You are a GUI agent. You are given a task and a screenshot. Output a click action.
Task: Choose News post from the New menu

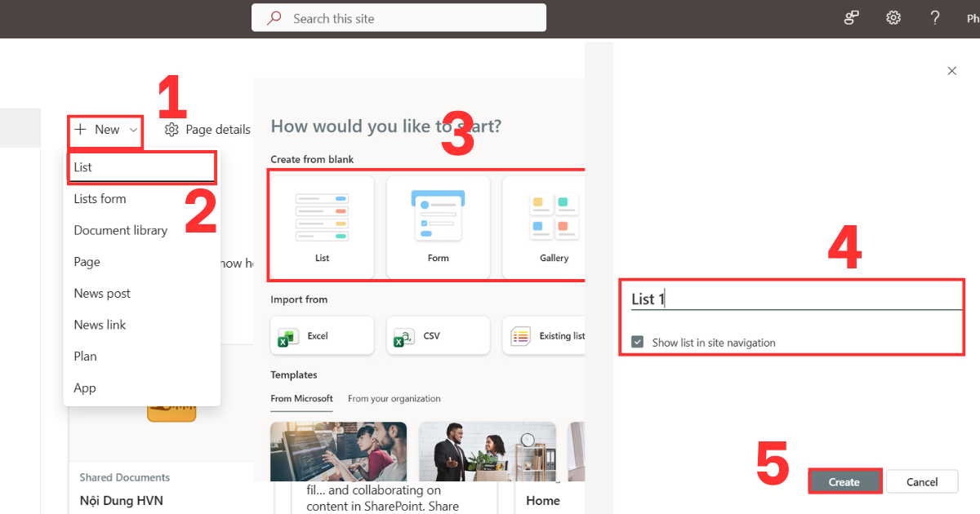102,293
